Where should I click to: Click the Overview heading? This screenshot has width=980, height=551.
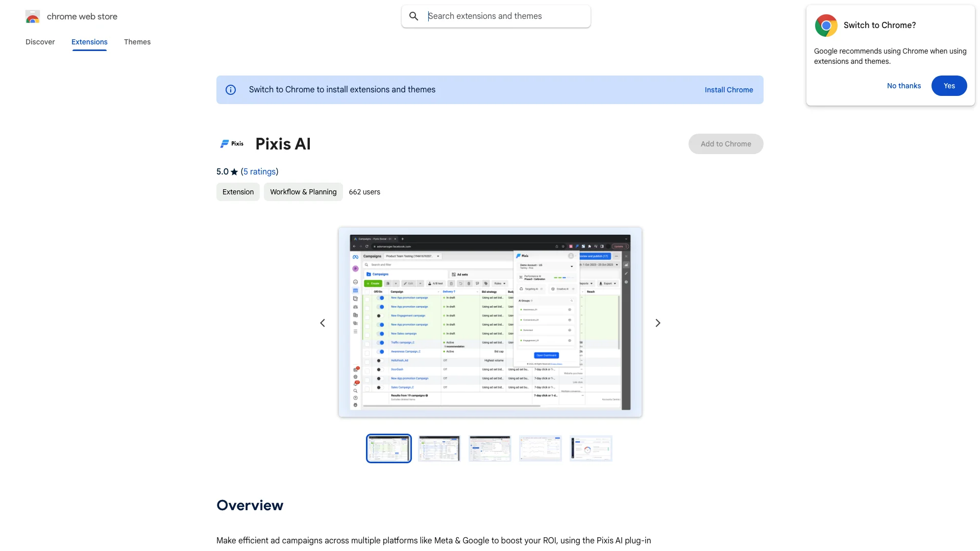click(x=250, y=505)
